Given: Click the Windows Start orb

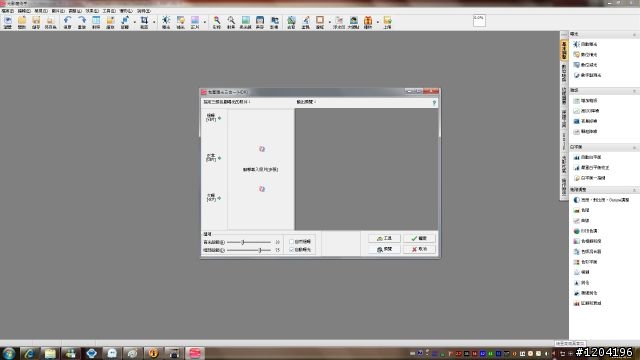Looking at the screenshot, I should click(9, 353).
